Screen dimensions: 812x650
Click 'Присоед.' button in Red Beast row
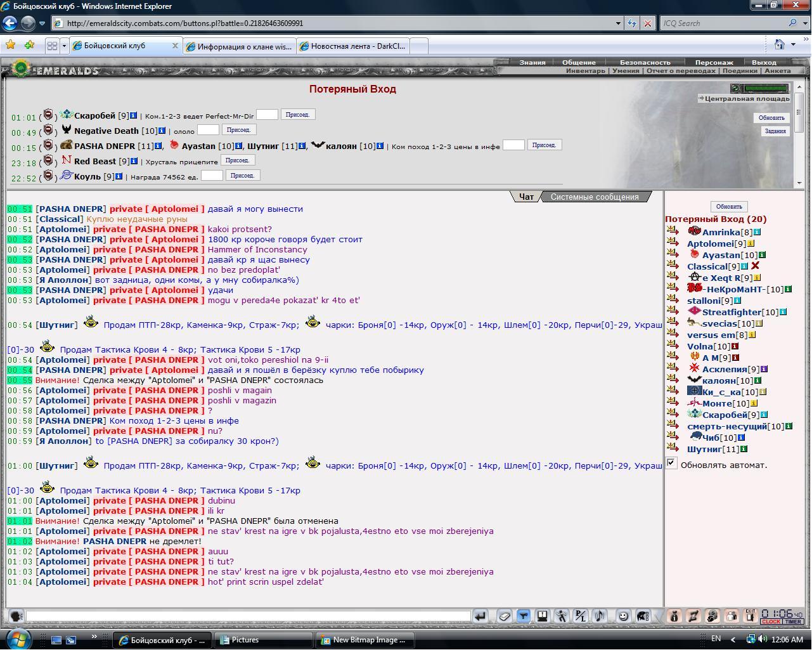(x=238, y=160)
